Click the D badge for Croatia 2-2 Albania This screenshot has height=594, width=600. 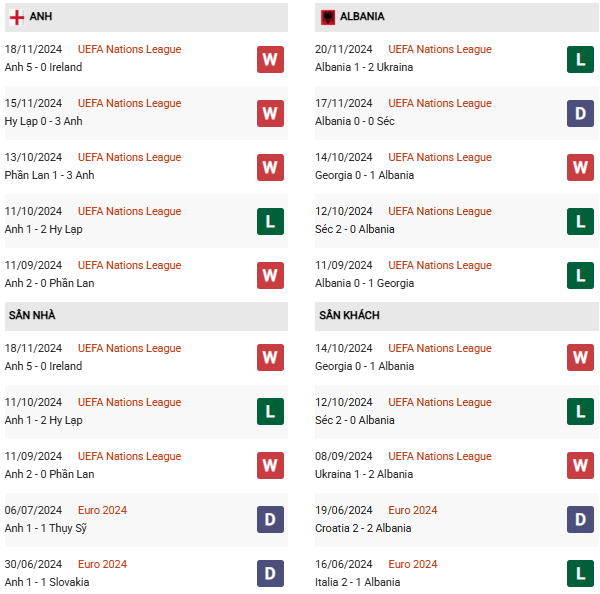[x=580, y=519]
